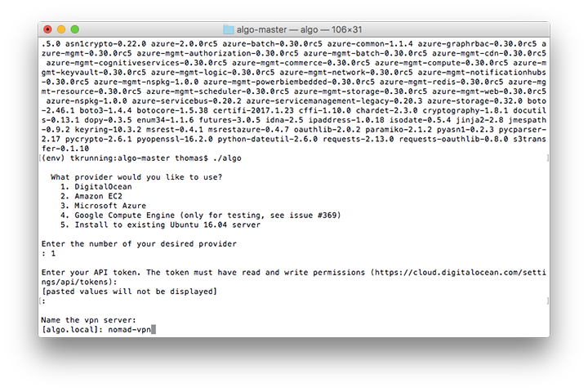Click the 'pasted values will not be displayed' note

click(x=129, y=292)
